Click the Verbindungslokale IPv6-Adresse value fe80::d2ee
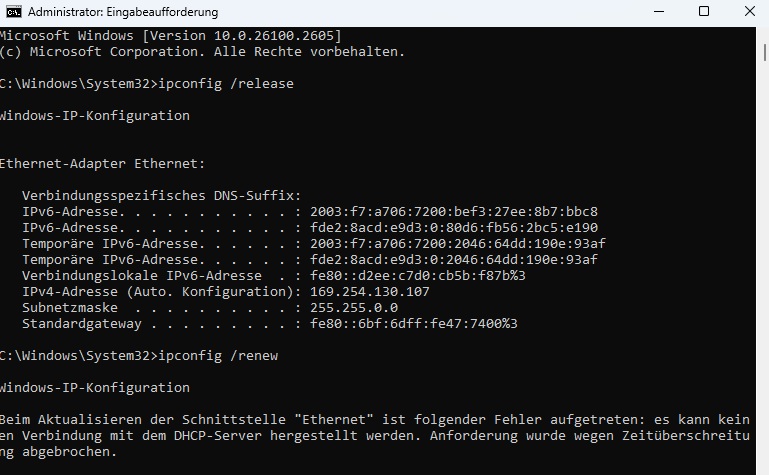The width and height of the screenshot is (769, 475). pyautogui.click(x=417, y=275)
